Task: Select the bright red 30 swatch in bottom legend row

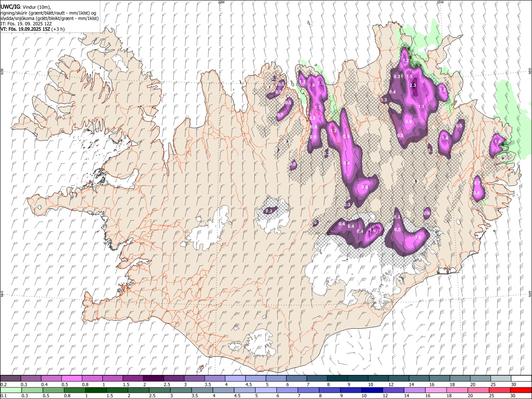Action: pos(520,390)
